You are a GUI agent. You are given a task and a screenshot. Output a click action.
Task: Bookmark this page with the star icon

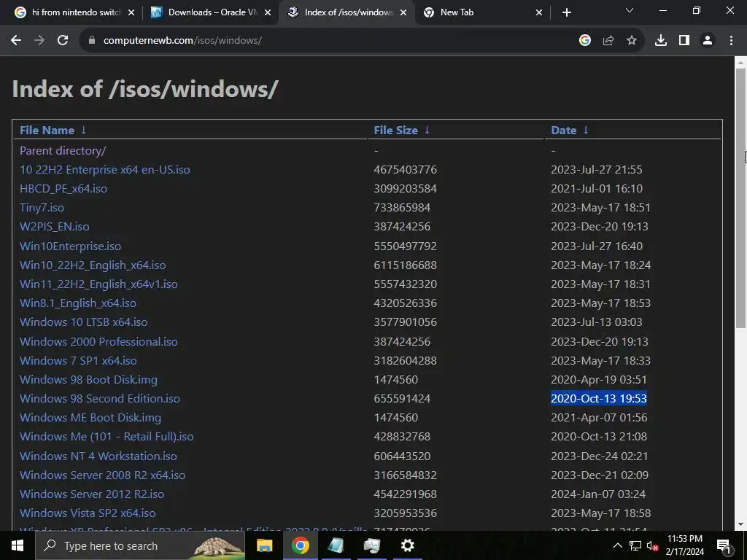[x=632, y=41]
